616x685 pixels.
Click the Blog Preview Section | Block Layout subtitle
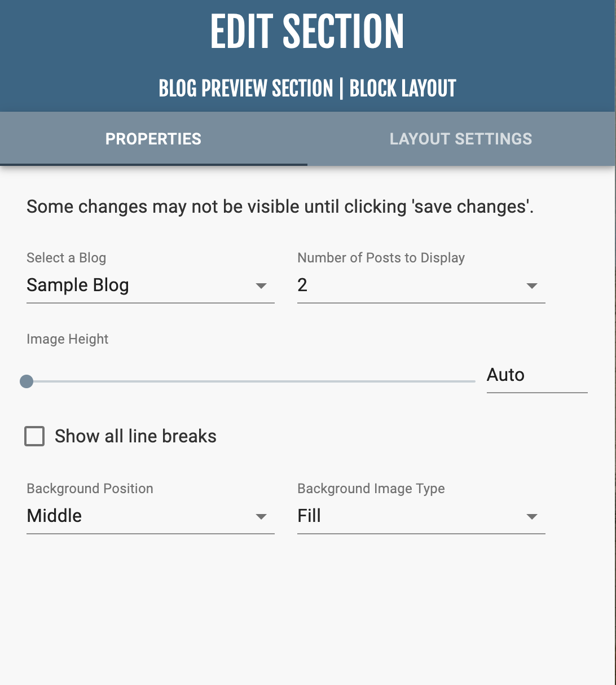point(307,89)
